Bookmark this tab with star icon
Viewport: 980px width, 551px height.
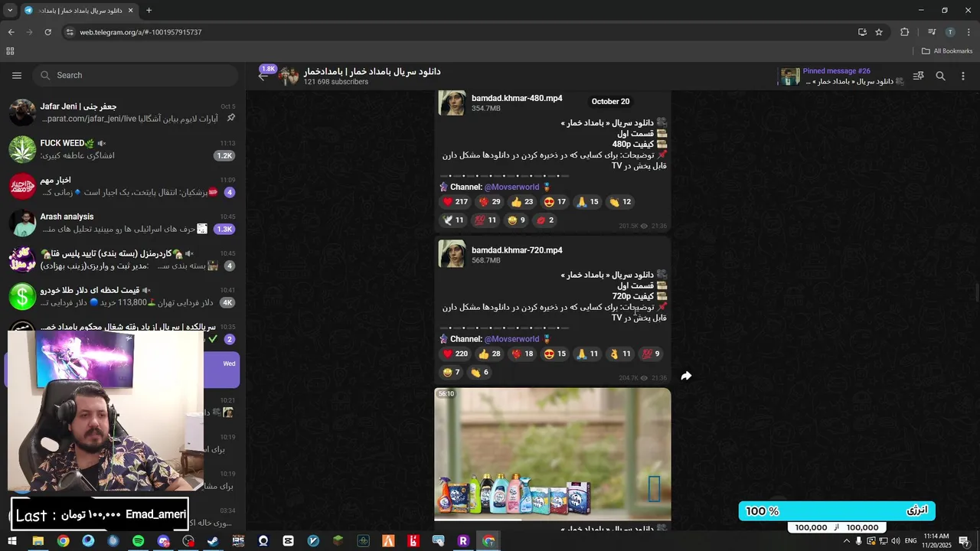click(879, 32)
